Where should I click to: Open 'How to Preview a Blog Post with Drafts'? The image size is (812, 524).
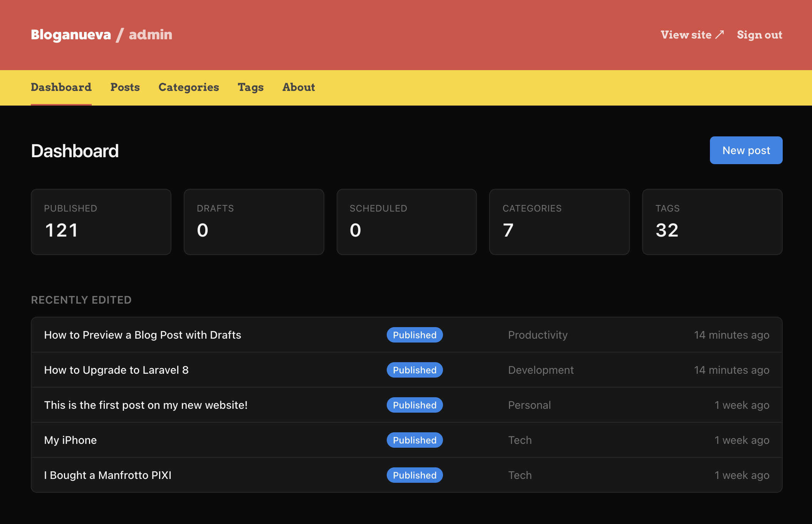[x=143, y=335]
